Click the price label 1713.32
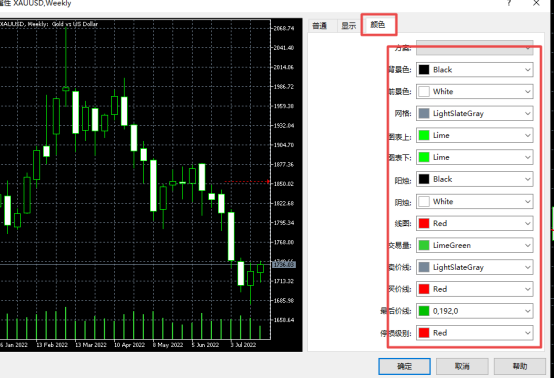This screenshot has height=378, width=554. [x=284, y=281]
